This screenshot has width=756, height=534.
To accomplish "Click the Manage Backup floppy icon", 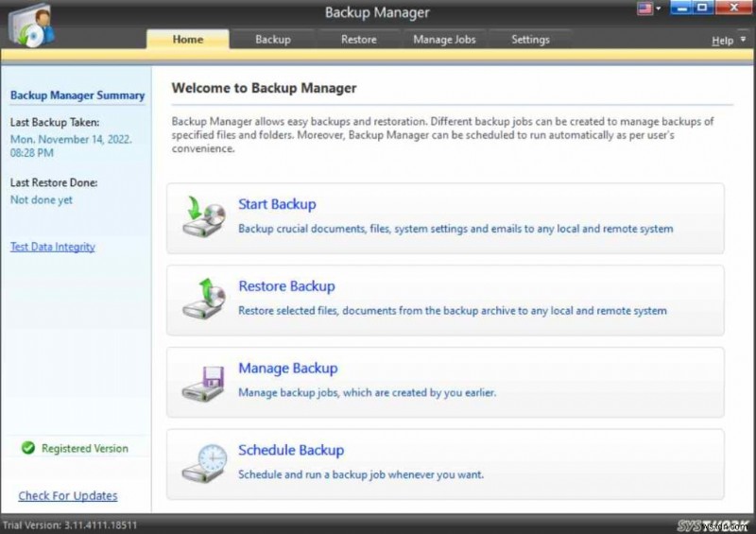I will (203, 383).
